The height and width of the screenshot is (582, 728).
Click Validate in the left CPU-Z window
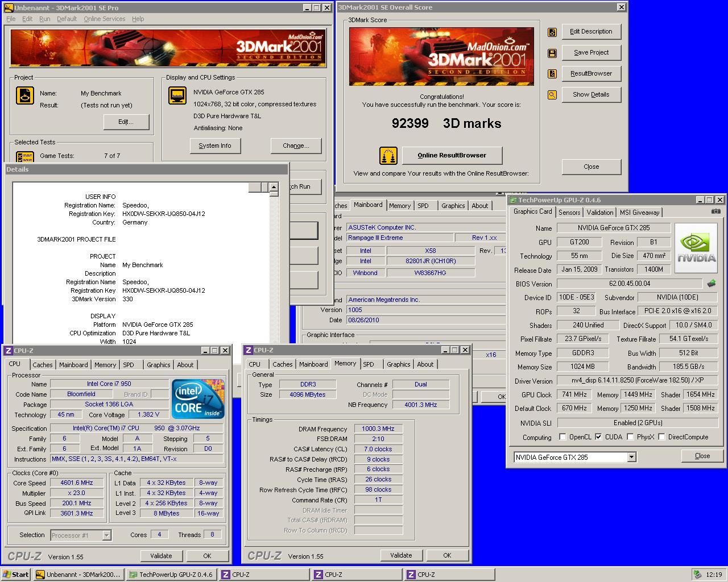coord(161,556)
